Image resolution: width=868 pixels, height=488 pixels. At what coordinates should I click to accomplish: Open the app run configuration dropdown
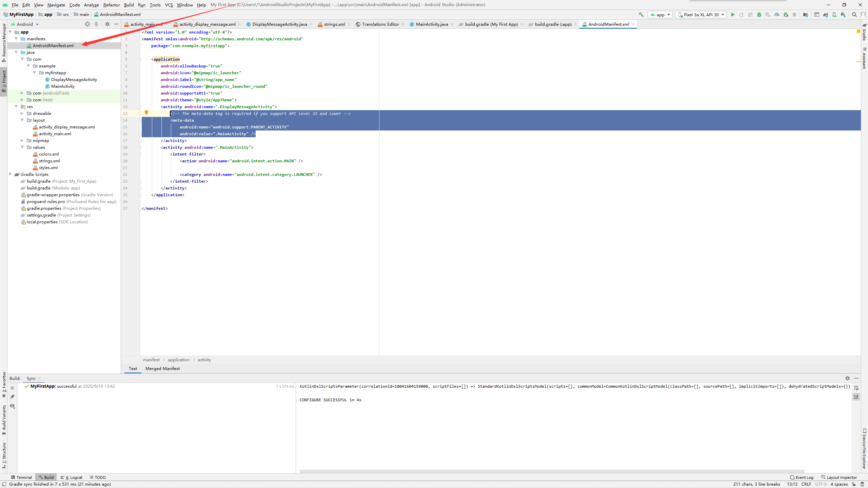pyautogui.click(x=660, y=15)
